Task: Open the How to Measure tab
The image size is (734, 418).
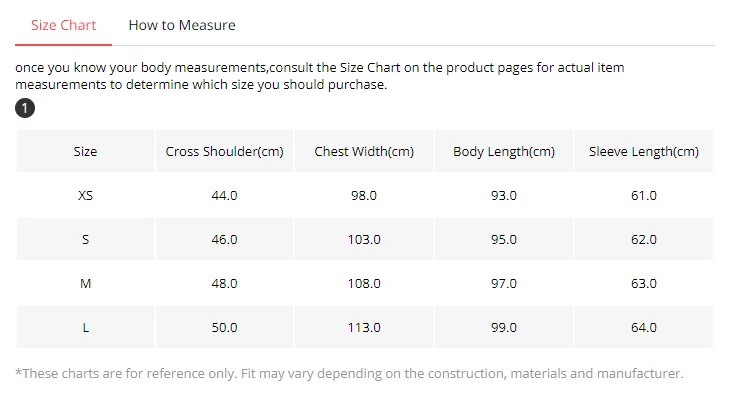Action: pos(182,25)
